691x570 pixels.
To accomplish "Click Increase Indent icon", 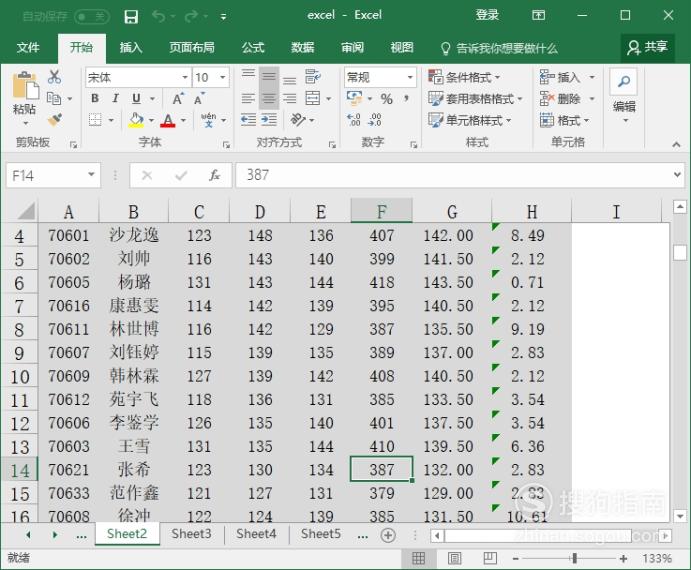I will coord(269,119).
